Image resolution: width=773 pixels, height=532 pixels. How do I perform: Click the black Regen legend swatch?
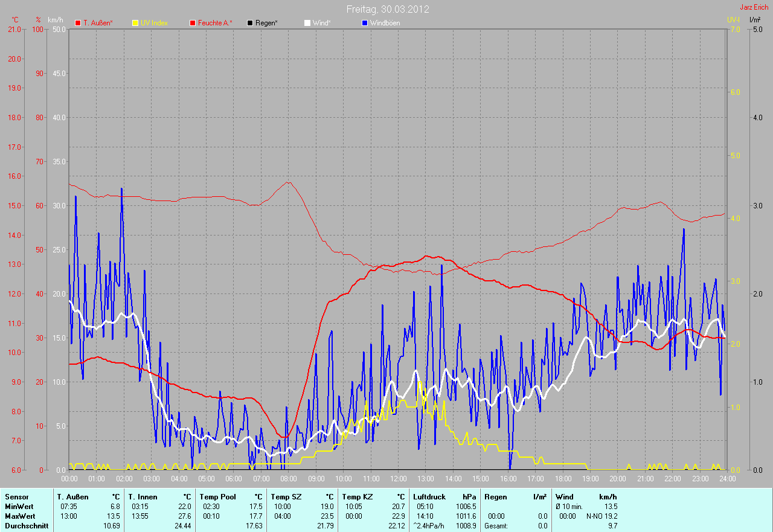pyautogui.click(x=250, y=23)
